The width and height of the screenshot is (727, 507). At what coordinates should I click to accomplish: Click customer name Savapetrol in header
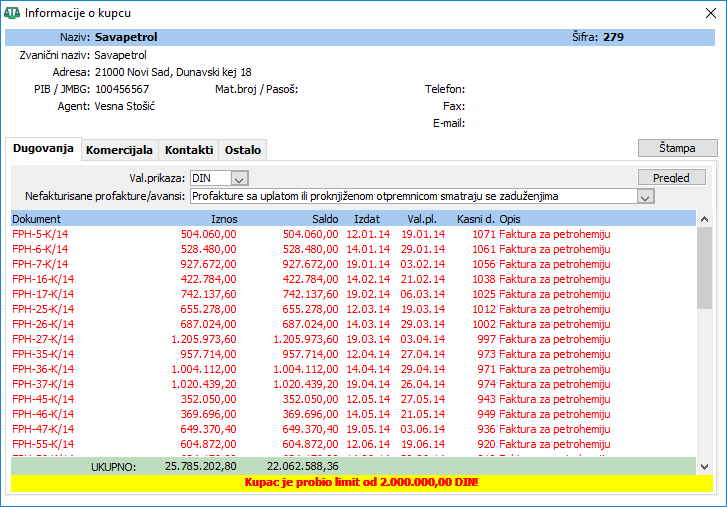(x=126, y=37)
